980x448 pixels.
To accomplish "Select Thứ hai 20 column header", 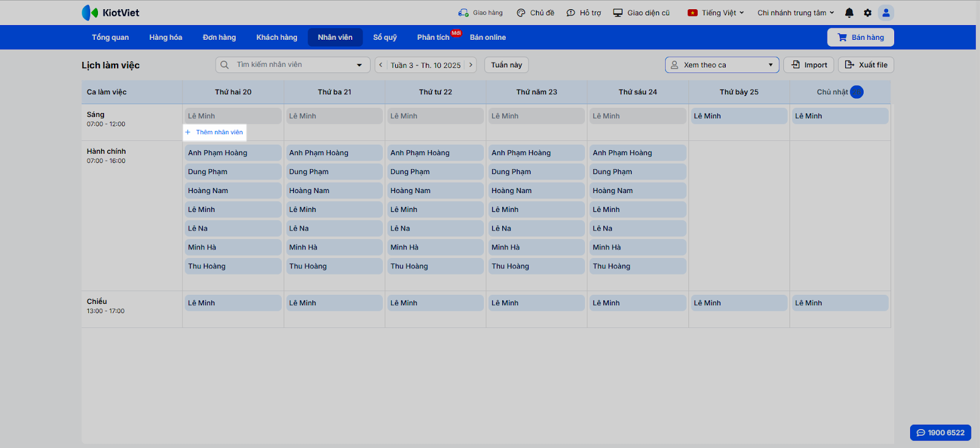I will tap(233, 92).
